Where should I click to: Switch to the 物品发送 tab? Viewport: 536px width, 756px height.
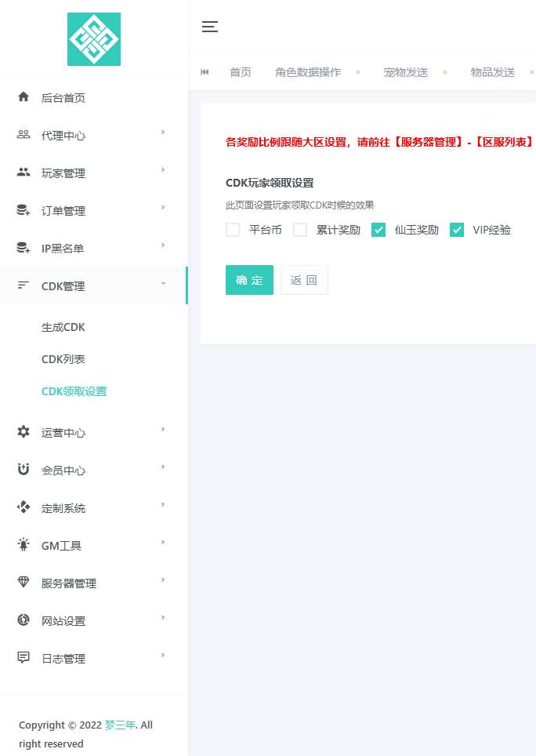point(493,72)
